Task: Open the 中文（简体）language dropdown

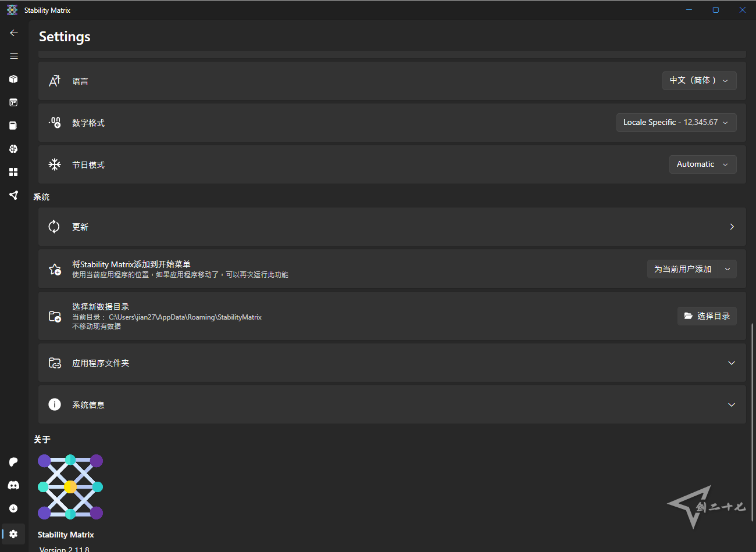Action: [699, 81]
